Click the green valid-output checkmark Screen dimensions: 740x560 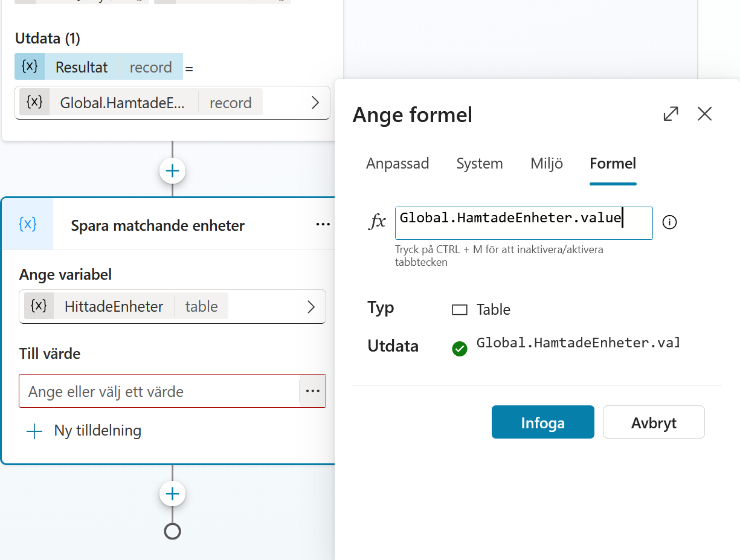460,349
